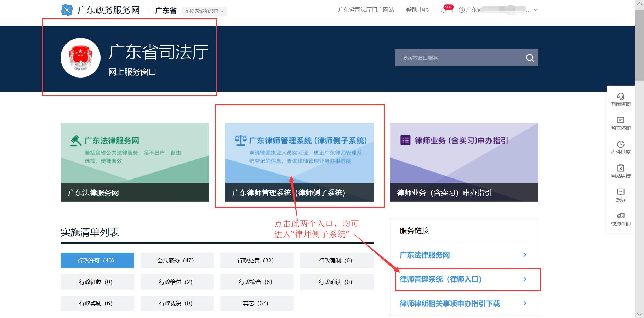The width and height of the screenshot is (644, 318).
Task: Click the page vertical scrollbar thumb
Action: tap(639, 45)
